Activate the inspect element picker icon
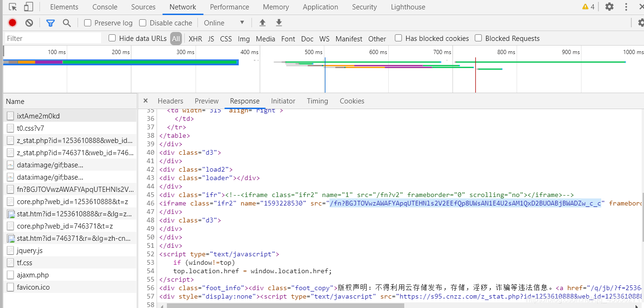Viewport: 644px width, 308px height. [13, 7]
